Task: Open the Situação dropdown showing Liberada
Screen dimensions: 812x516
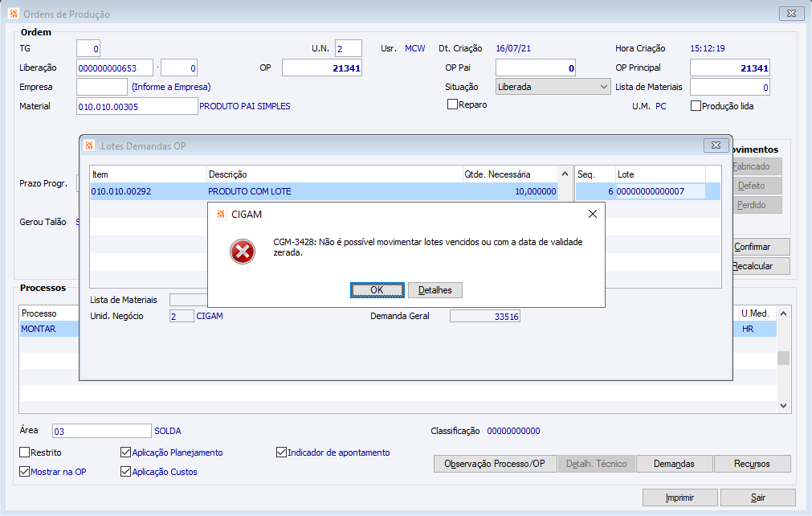Action: pos(553,87)
